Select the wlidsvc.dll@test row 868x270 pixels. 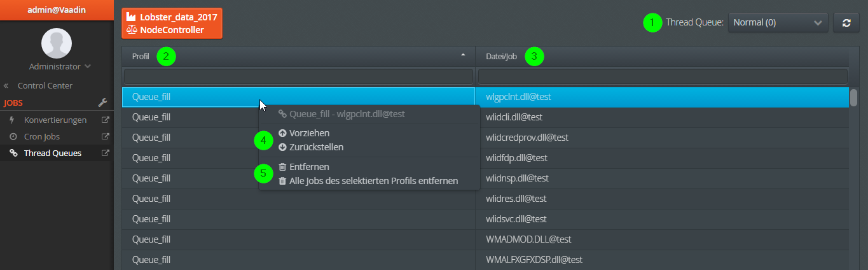pyautogui.click(x=485, y=219)
